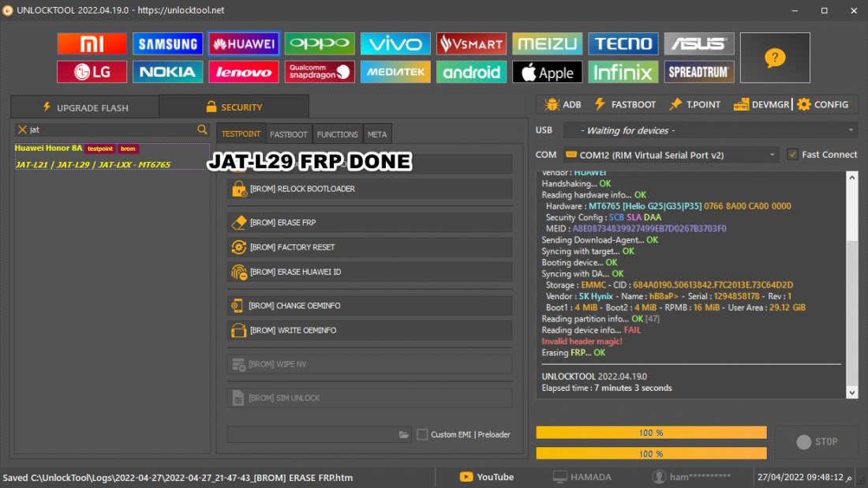Screen dimensions: 868x488
Task: Click 'Elapsed time : 7 minutes 3 seconds' text
Action: coord(607,388)
